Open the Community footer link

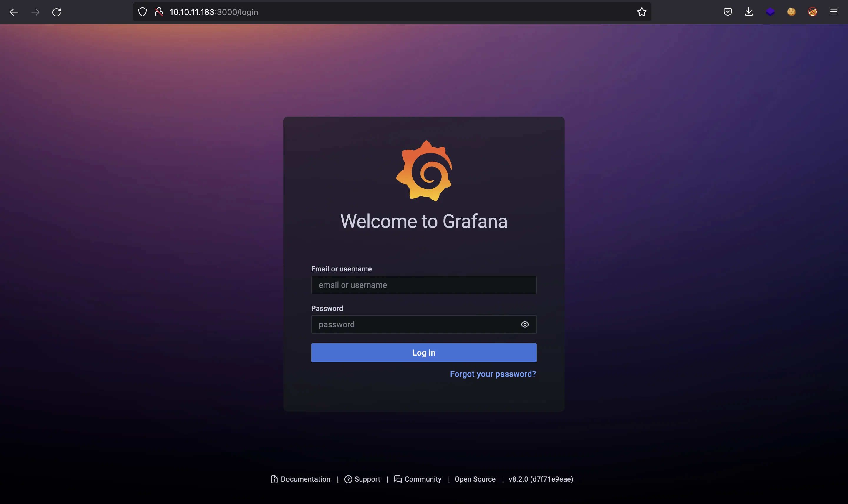pyautogui.click(x=418, y=479)
